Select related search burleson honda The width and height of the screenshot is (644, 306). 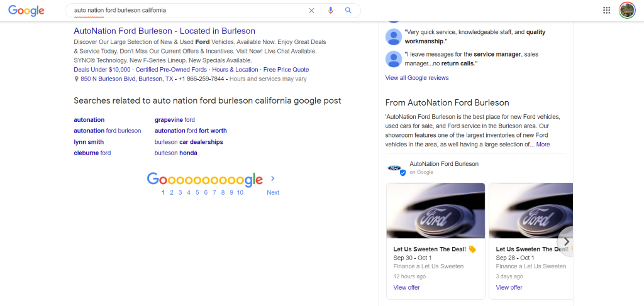176,153
